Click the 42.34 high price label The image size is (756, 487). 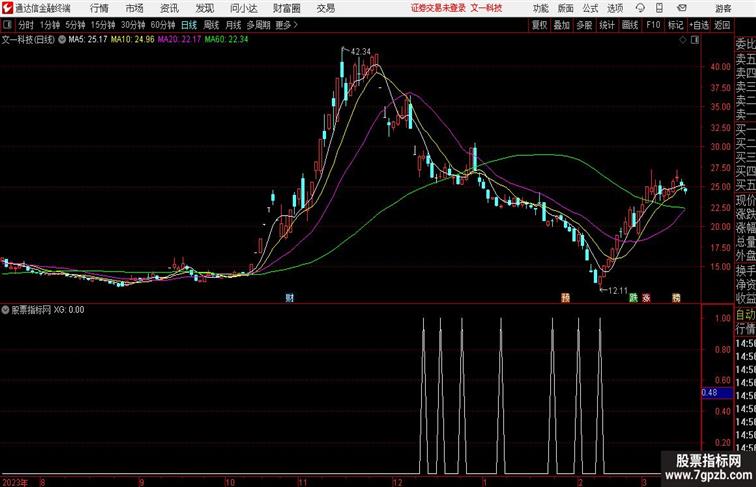(x=361, y=51)
